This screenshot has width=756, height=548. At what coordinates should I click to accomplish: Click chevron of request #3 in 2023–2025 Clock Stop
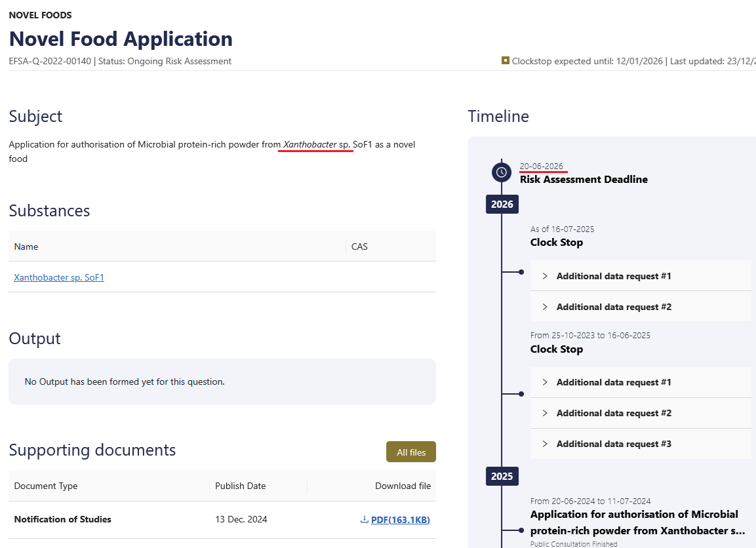[x=545, y=444]
